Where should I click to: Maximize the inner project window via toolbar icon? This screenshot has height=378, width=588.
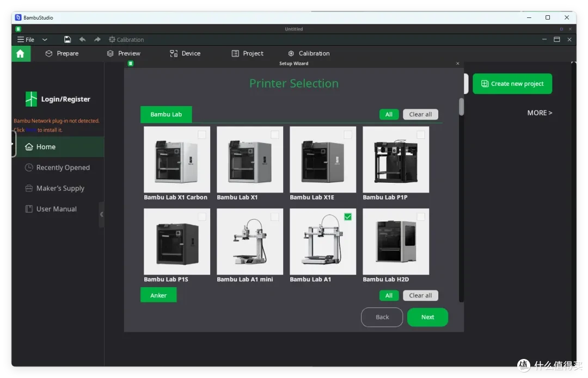pyautogui.click(x=557, y=39)
